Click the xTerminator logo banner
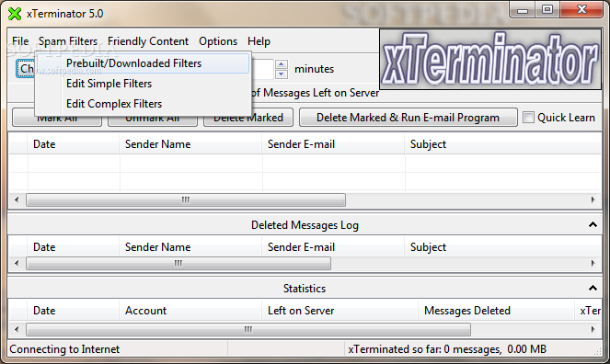Viewport: 610px width, 364px height. tap(490, 59)
